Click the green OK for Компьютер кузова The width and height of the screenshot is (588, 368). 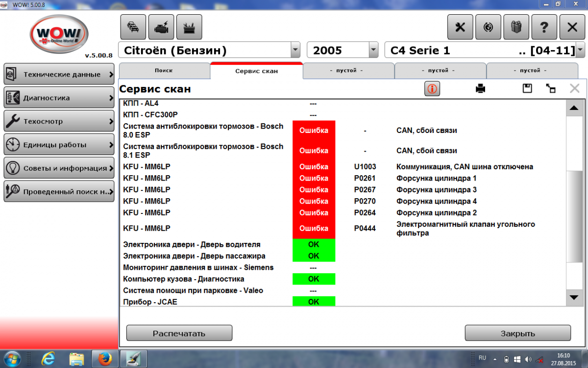(x=314, y=279)
